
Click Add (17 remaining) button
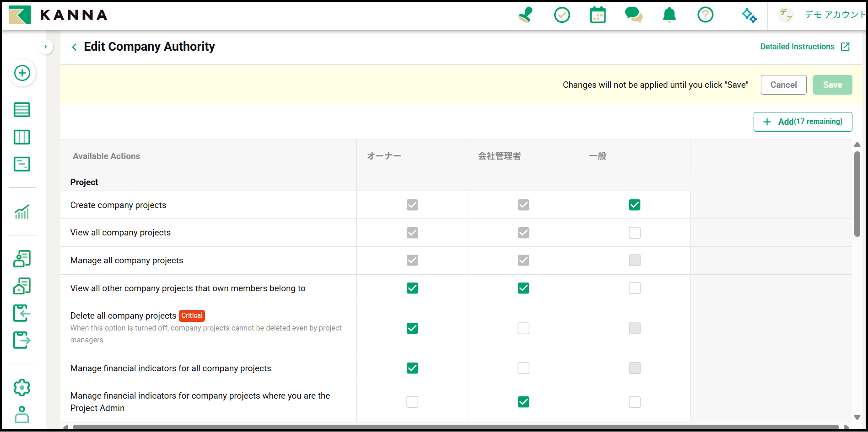click(803, 122)
